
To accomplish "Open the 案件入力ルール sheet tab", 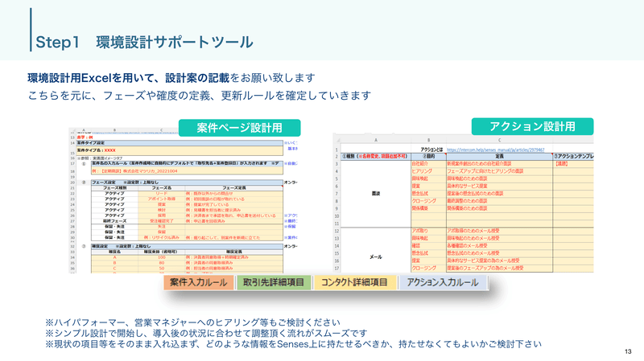I will (x=199, y=283).
